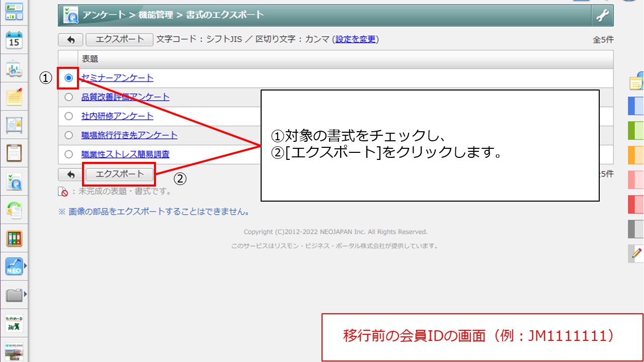
Task: Select the 職業性ストレス簡易調査 radio button
Action: click(69, 154)
